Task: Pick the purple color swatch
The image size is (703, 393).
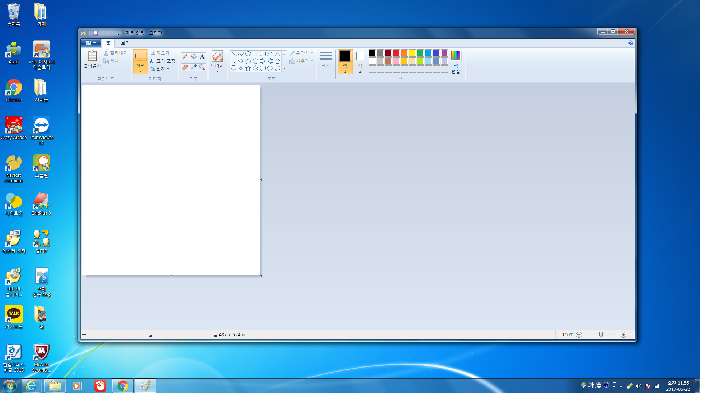Action: tap(445, 53)
